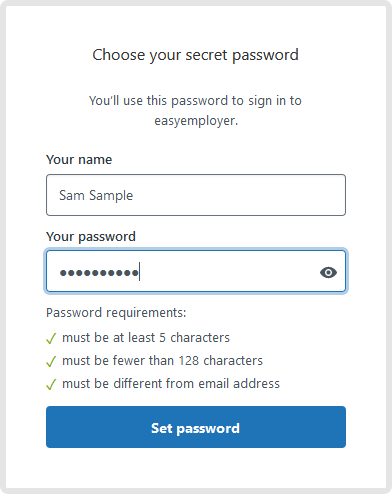Click the checkmark beside 'fewer than 128 characters'

pyautogui.click(x=51, y=361)
